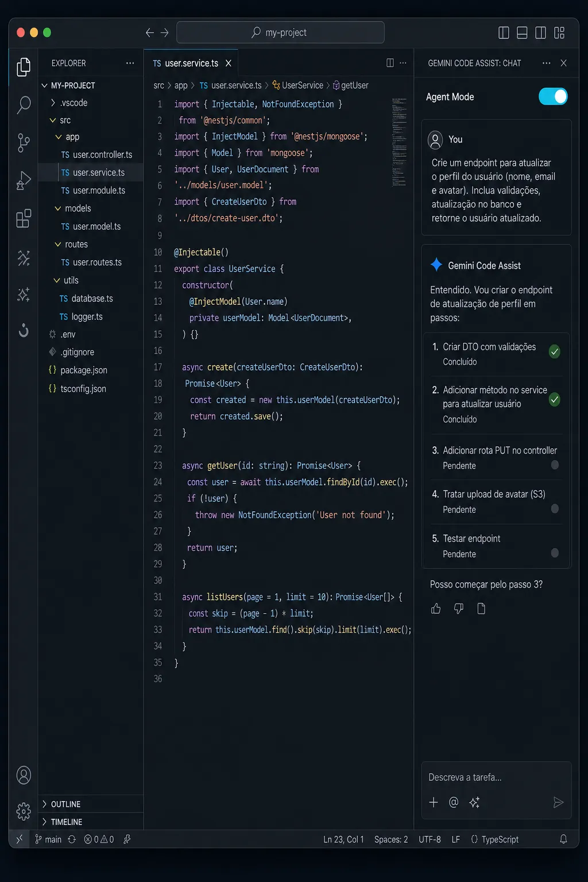Click app folder in breadcrumb
The image size is (588, 882).
coord(181,86)
